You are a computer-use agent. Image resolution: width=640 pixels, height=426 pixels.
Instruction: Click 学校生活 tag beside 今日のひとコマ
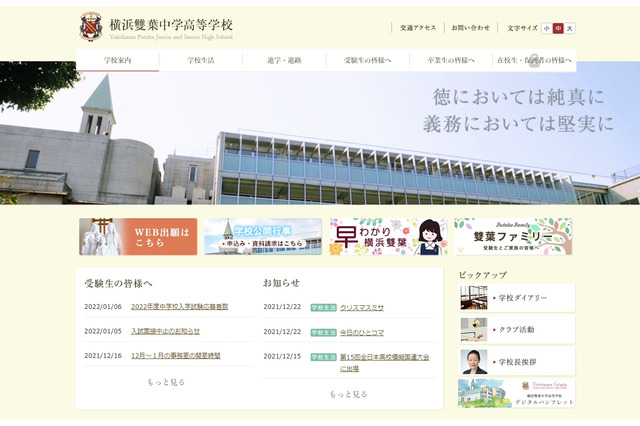click(x=324, y=332)
